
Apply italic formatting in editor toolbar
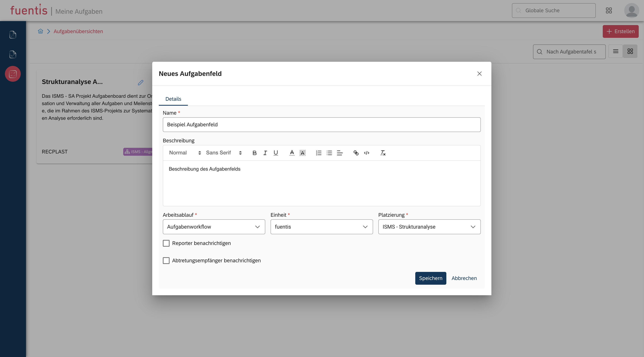click(265, 153)
